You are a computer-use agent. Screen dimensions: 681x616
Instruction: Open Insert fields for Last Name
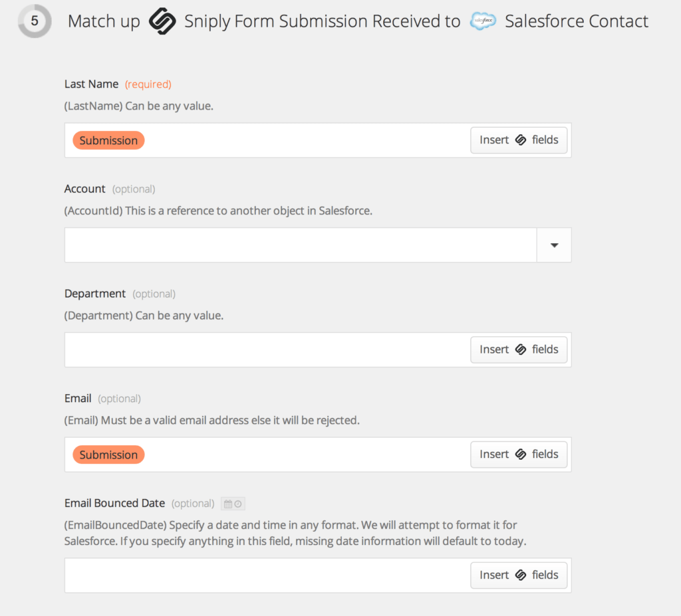(519, 140)
